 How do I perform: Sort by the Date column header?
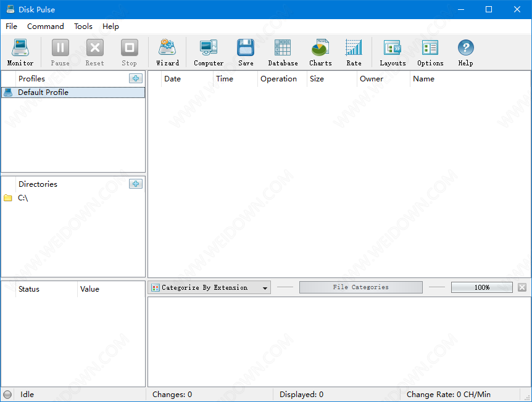coord(187,79)
